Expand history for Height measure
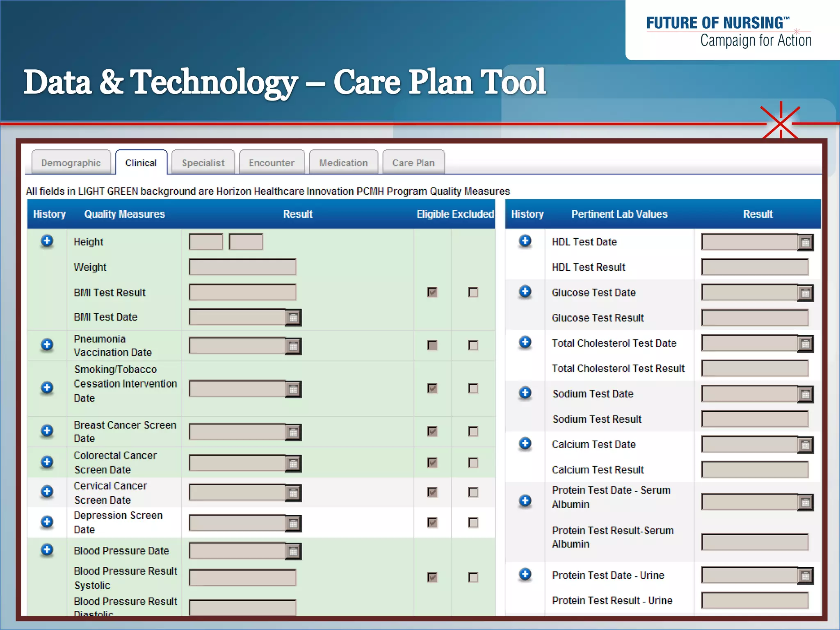The image size is (840, 630). (47, 241)
